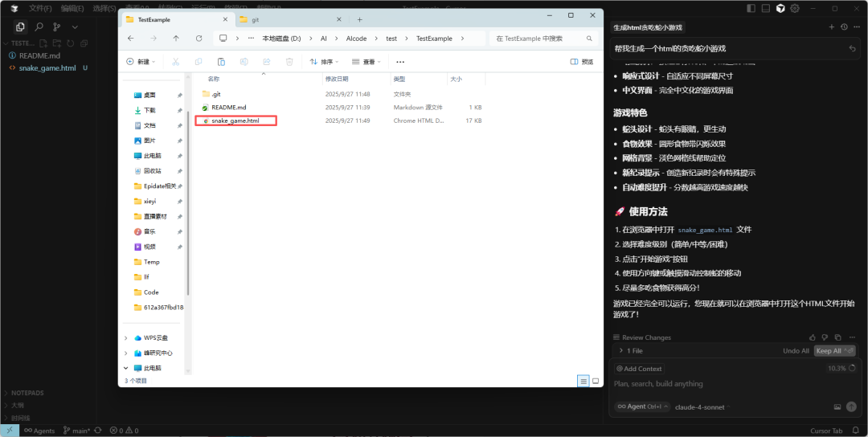Click thumbs down on the chat response
The image size is (868, 437).
coord(824,337)
